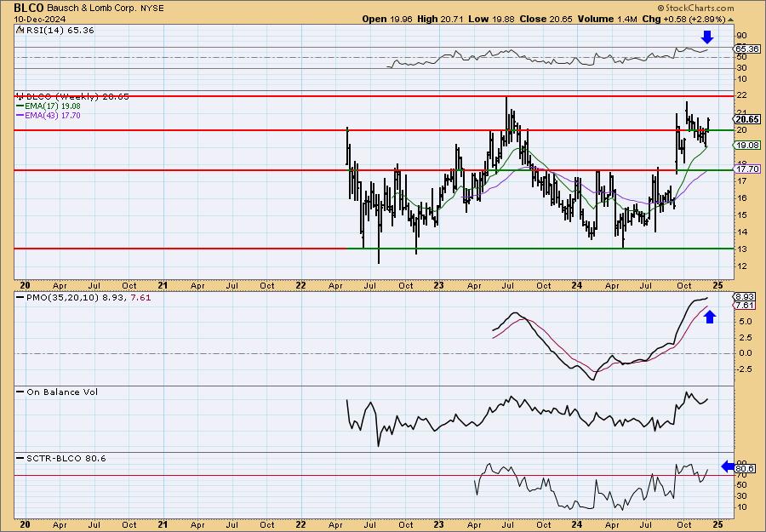Select the Bausch & Lomb Corp. company name
Screen dimensions: 766x532
(x=93, y=9)
